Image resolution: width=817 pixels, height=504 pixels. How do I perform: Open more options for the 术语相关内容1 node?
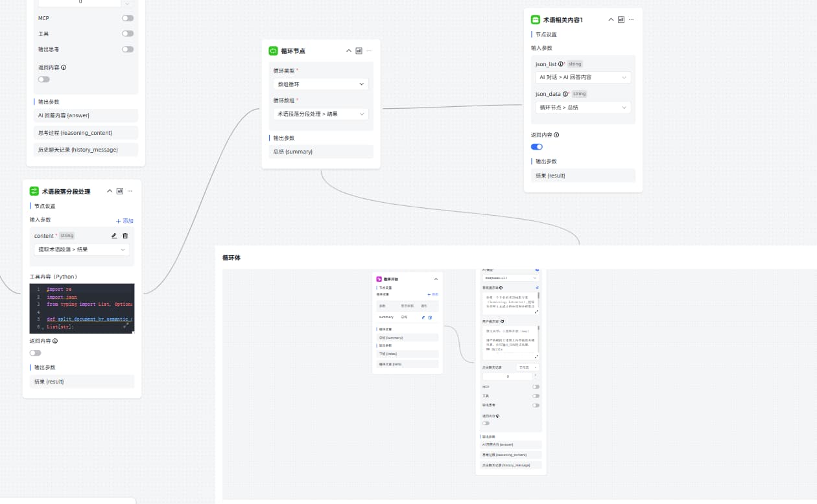[631, 19]
